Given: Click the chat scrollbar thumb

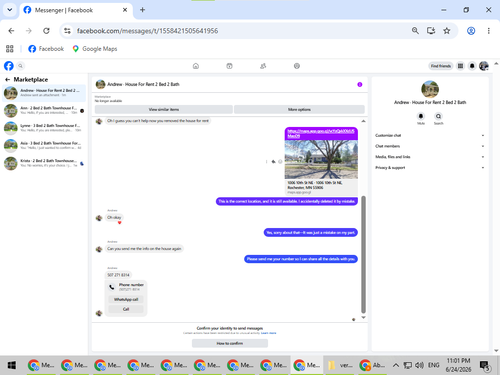Looking at the screenshot, I should pos(363,254).
